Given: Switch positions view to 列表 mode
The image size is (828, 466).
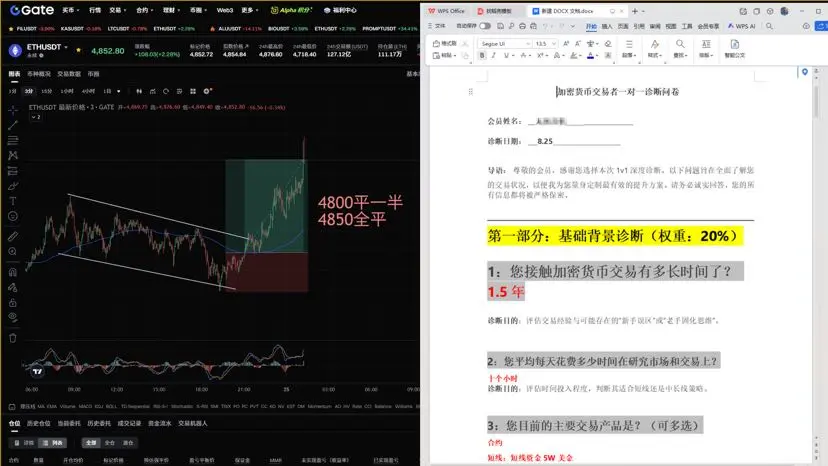Looking at the screenshot, I should (x=53, y=443).
